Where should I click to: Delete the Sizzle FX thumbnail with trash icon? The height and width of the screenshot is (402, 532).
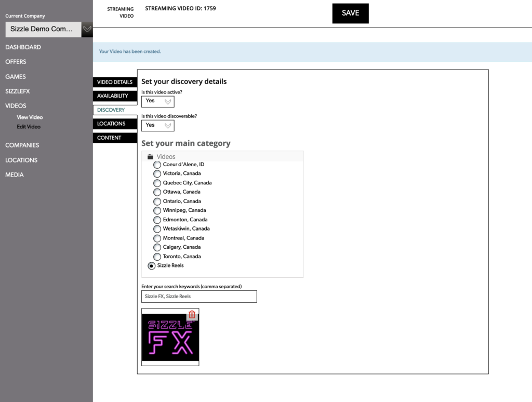point(192,314)
